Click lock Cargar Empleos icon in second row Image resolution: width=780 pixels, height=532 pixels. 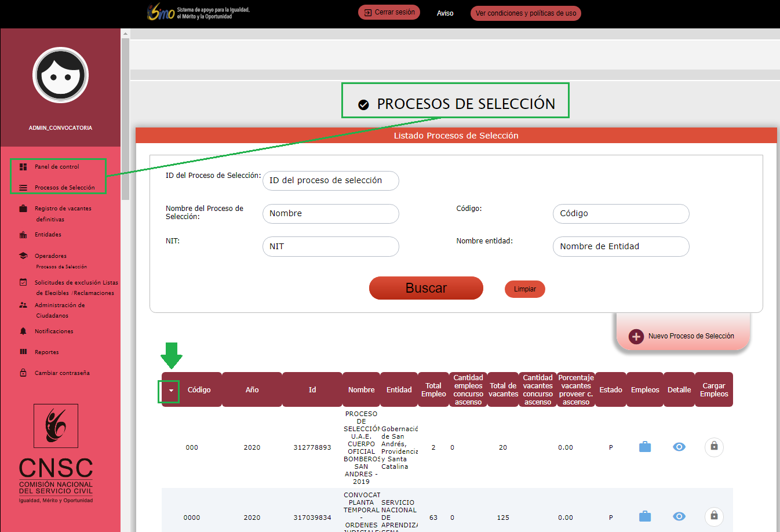pos(714,516)
